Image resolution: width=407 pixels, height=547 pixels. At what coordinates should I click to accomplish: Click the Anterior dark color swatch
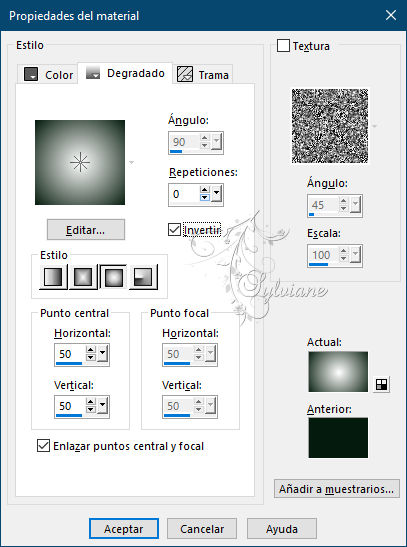tap(338, 437)
